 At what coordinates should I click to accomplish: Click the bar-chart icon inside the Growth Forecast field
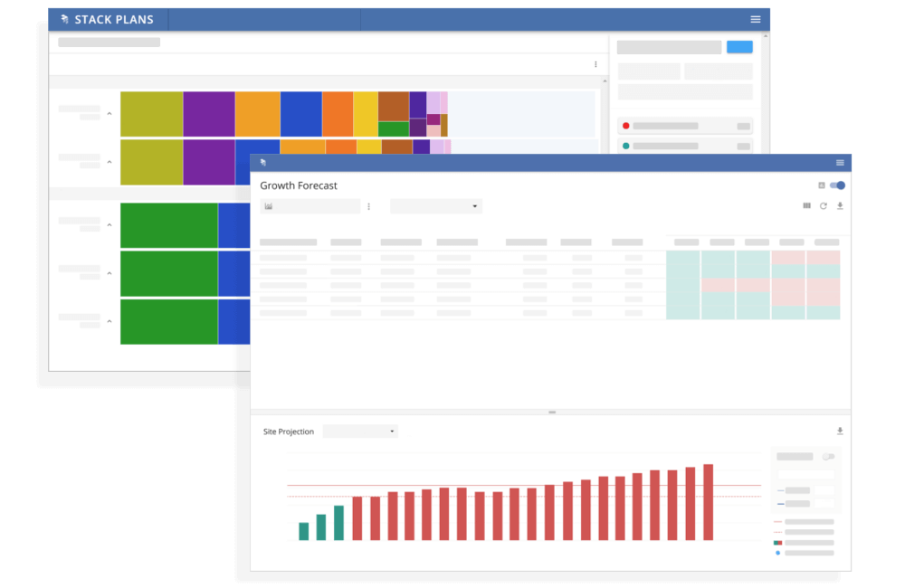269,206
